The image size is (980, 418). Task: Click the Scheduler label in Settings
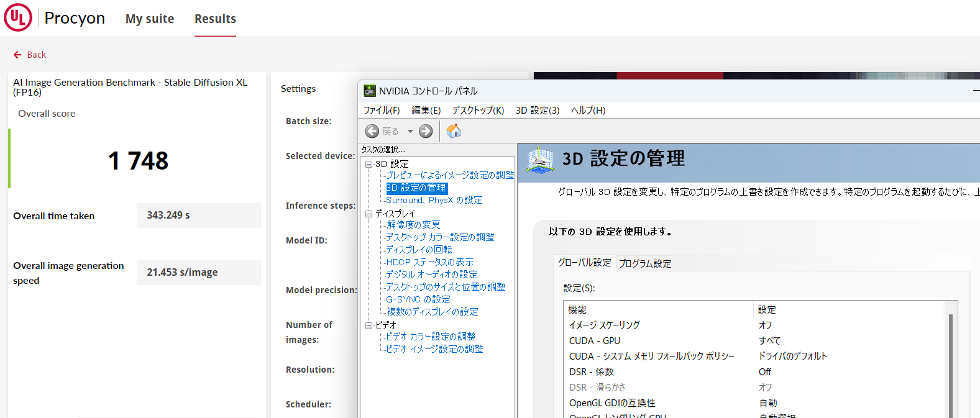(308, 404)
